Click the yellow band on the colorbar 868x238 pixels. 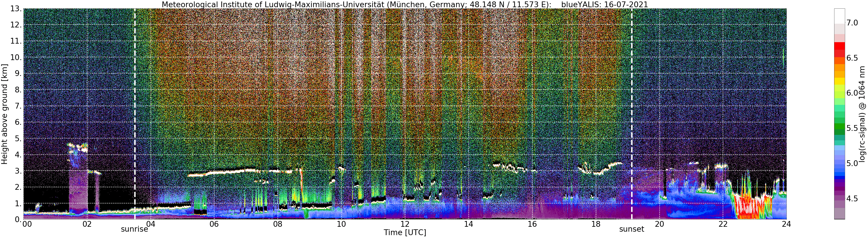point(839,81)
